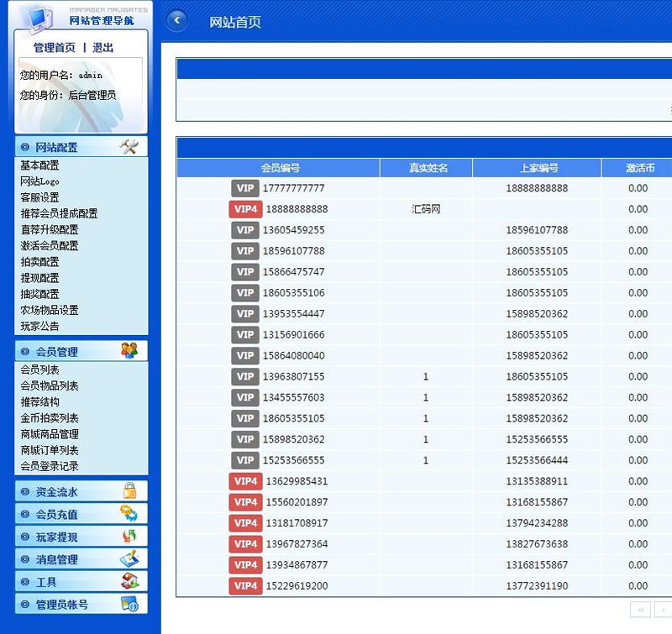Click the house icon on 工具
Image resolution: width=672 pixels, height=634 pixels.
(129, 582)
